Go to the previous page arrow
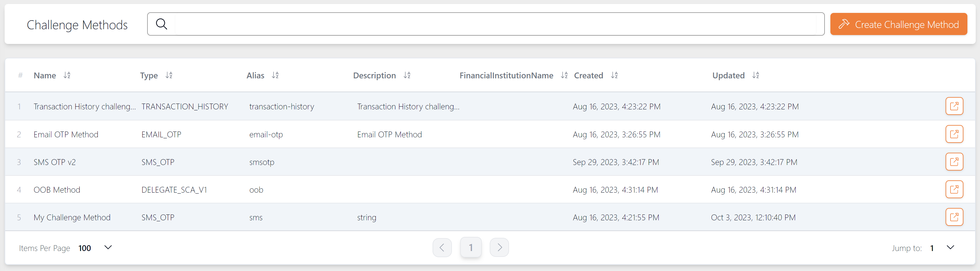 click(x=442, y=247)
